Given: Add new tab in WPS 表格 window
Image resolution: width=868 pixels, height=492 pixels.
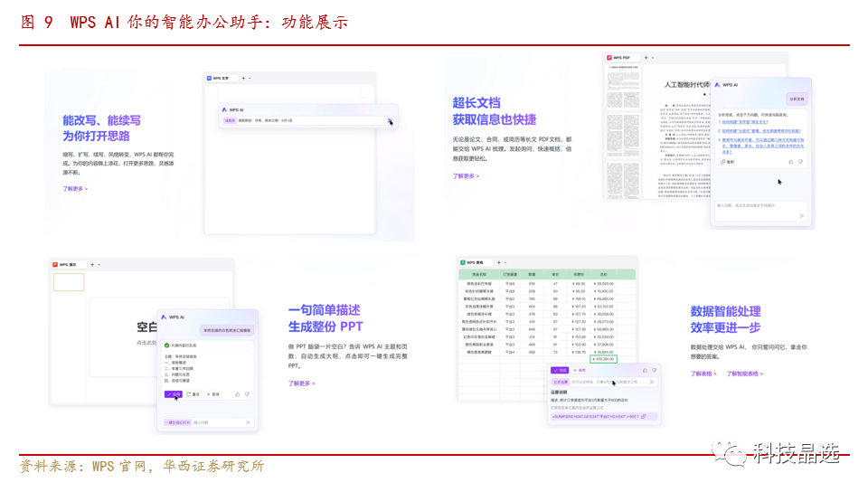Looking at the screenshot, I should point(498,262).
